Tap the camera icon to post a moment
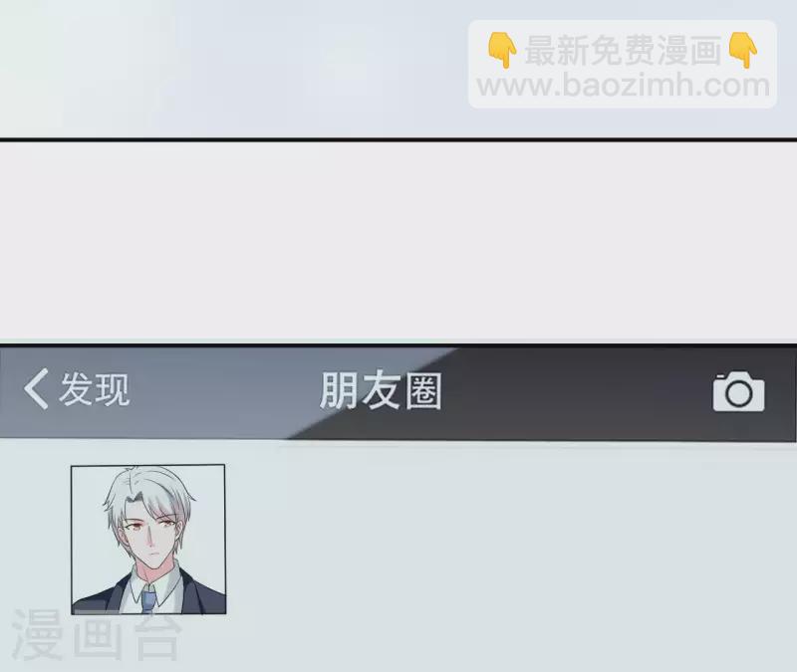797x672 pixels. click(738, 391)
